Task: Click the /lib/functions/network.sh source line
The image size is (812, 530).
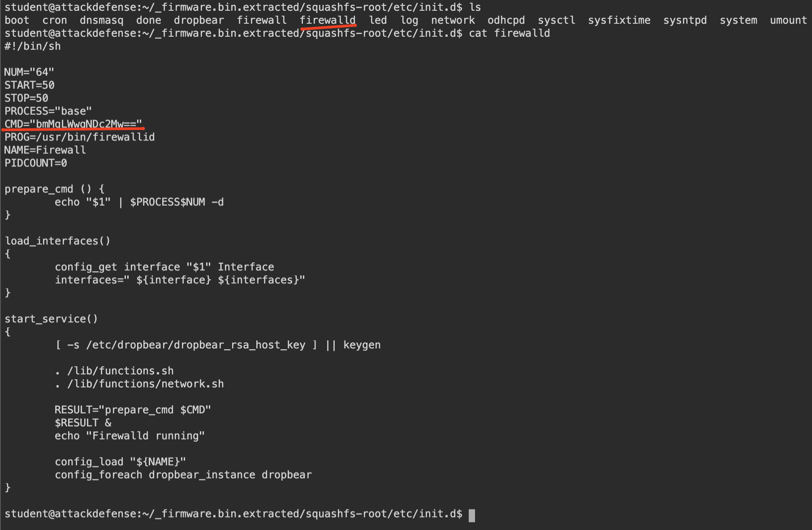Action: click(x=139, y=384)
